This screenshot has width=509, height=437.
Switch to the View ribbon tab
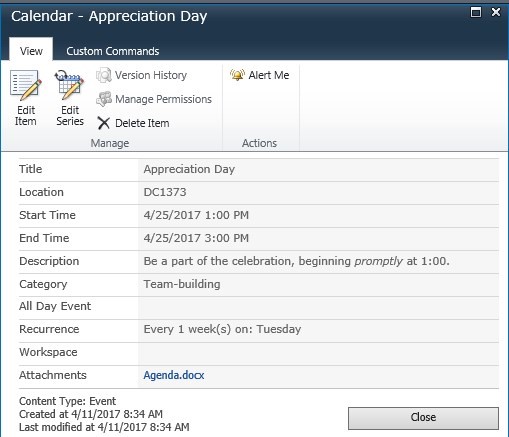click(31, 51)
